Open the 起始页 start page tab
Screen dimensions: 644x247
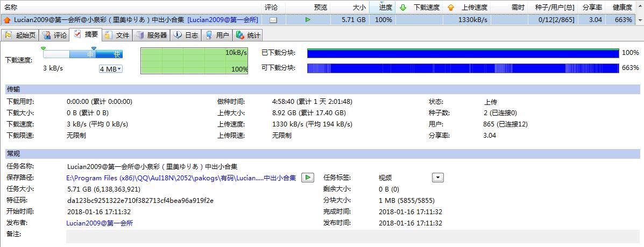coord(20,36)
